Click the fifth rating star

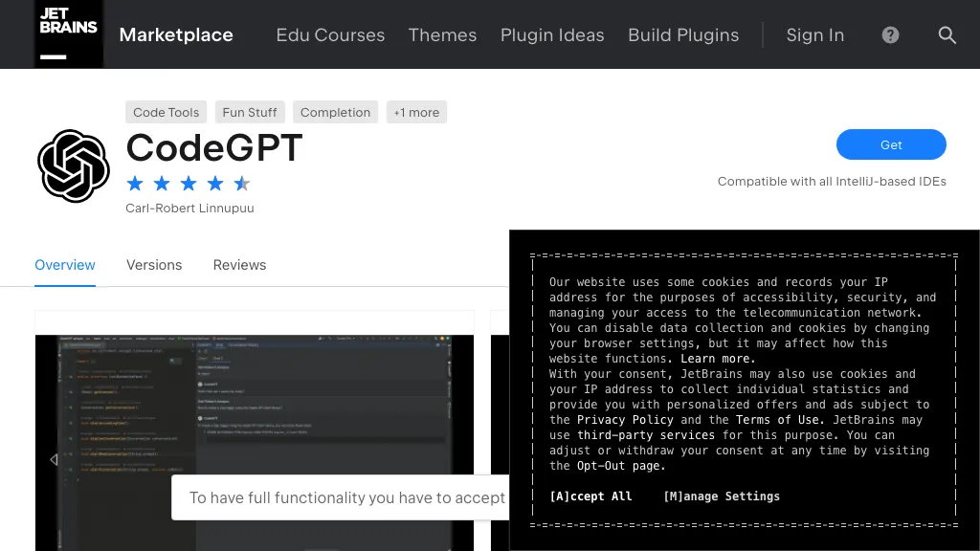[242, 183]
